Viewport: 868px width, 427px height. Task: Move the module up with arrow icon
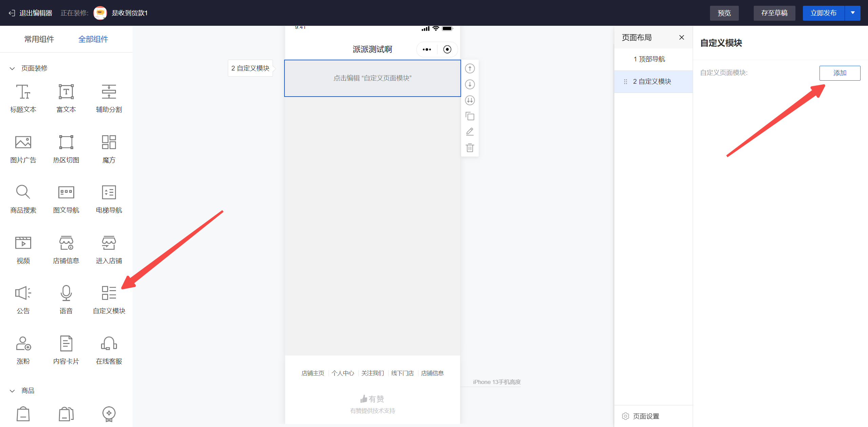click(470, 68)
